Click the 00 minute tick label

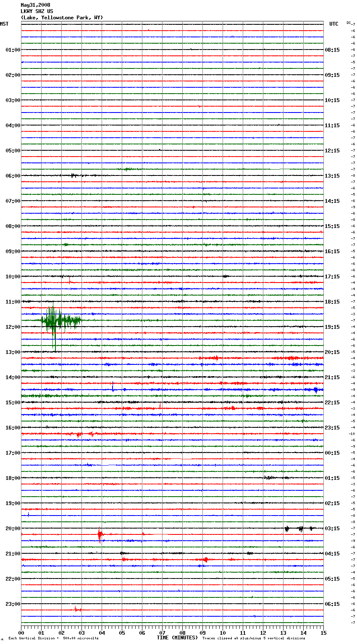tap(21, 633)
